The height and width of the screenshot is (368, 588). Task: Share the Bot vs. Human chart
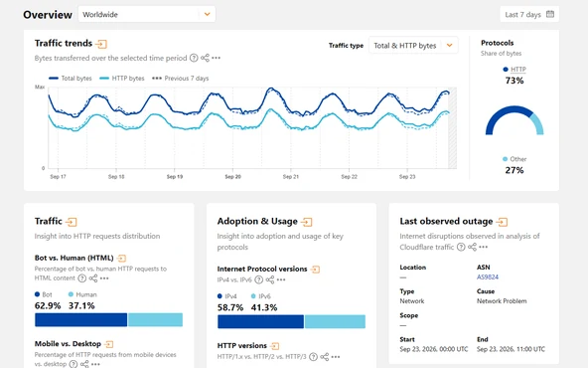click(x=93, y=278)
